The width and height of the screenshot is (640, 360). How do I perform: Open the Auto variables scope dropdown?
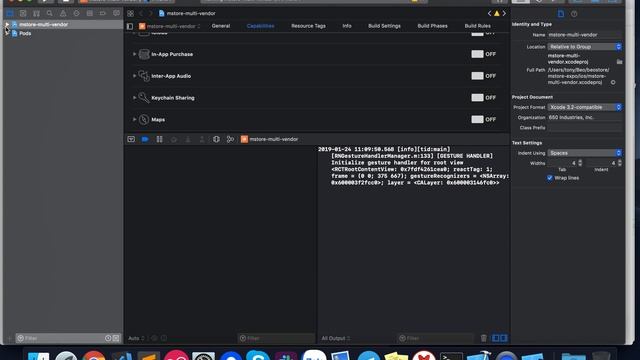tap(136, 338)
